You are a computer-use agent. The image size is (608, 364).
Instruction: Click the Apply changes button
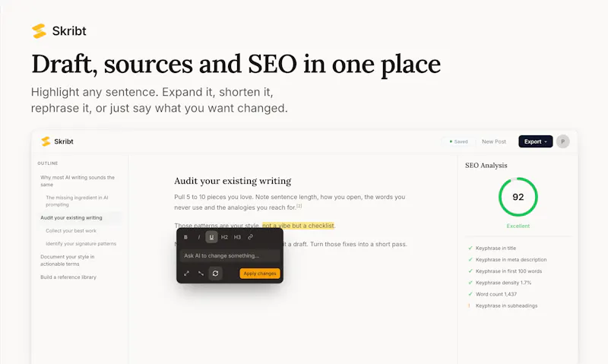tap(260, 274)
